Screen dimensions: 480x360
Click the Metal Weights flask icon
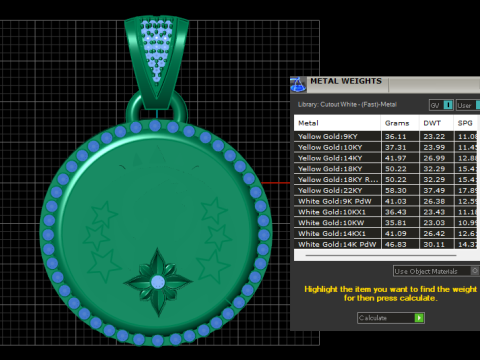(298, 85)
